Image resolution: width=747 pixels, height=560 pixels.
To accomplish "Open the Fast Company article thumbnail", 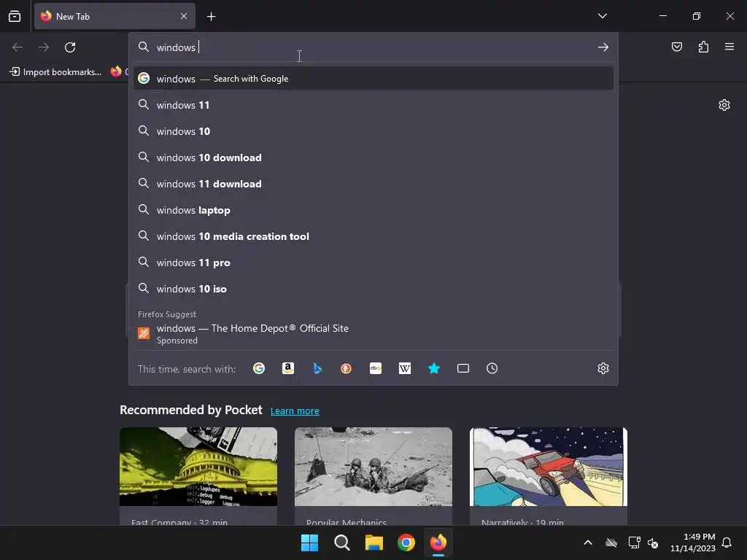I will coord(198,467).
